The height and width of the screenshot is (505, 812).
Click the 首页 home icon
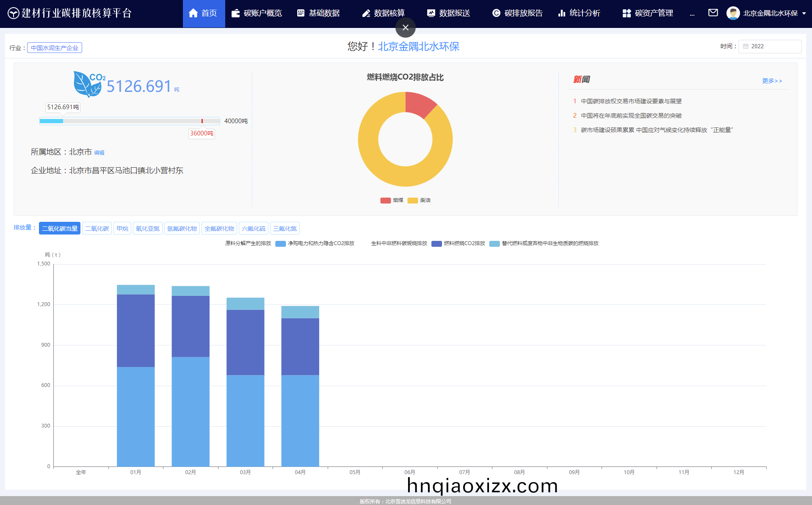tap(193, 13)
